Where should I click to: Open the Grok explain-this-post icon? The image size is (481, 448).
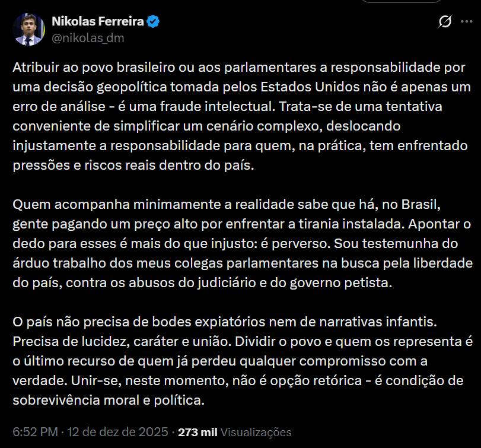(x=444, y=23)
